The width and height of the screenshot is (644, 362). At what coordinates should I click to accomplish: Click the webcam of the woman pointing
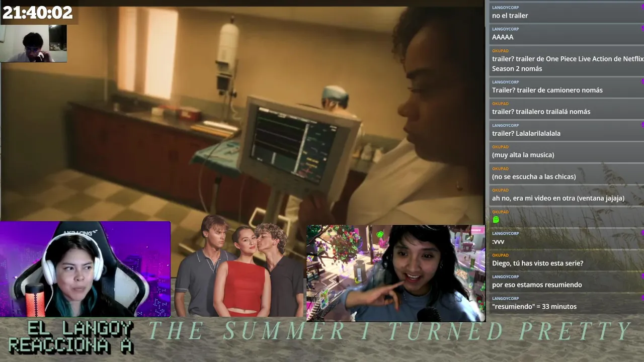pos(395,273)
